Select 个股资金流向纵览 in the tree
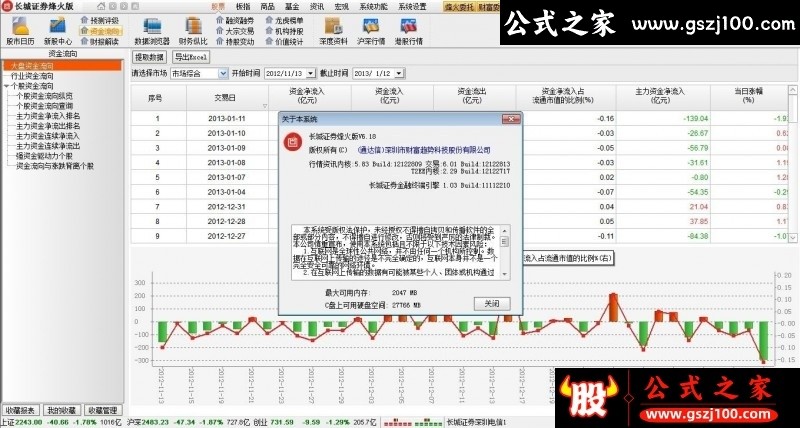 (44, 96)
